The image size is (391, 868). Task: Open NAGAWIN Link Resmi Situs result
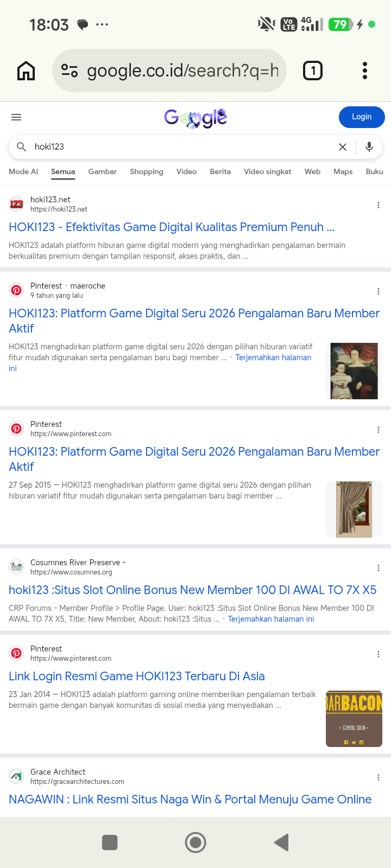tap(190, 799)
